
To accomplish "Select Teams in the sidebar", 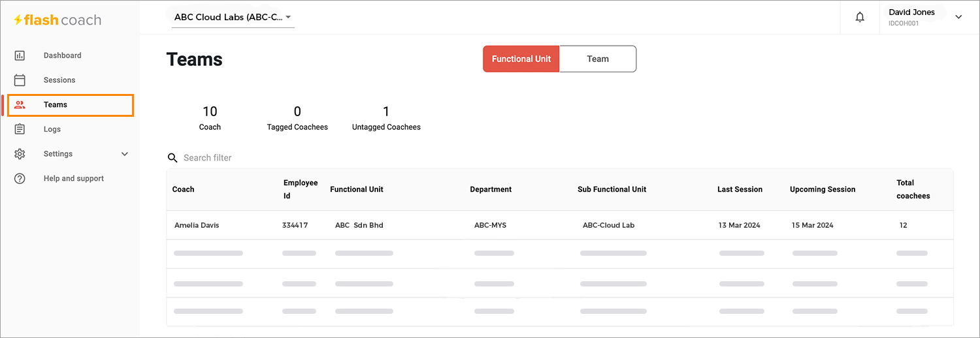I will click(x=71, y=105).
